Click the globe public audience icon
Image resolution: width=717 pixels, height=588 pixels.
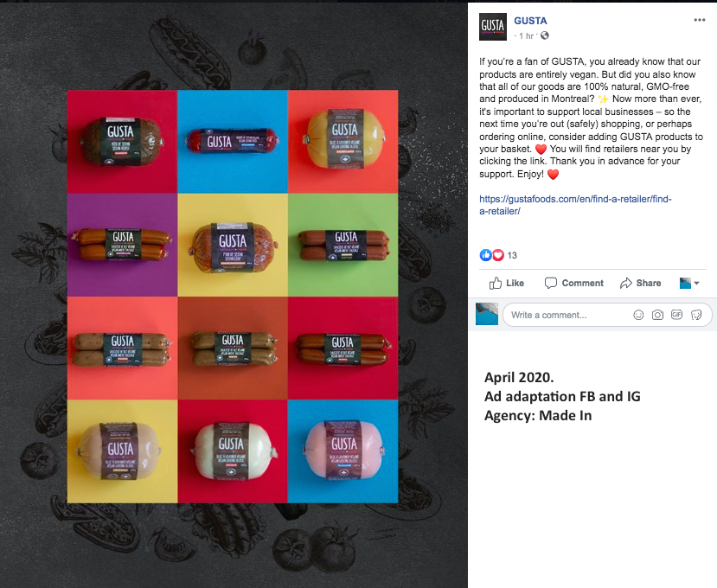[x=544, y=35]
